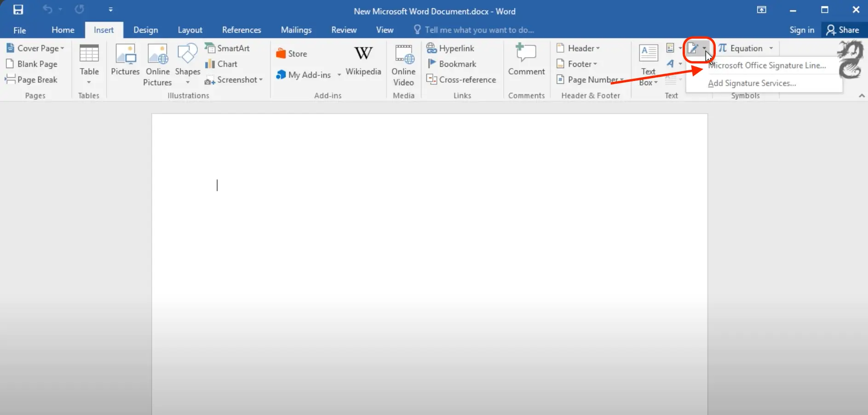Click the Cross-reference button
The width and height of the screenshot is (868, 415).
(461, 80)
